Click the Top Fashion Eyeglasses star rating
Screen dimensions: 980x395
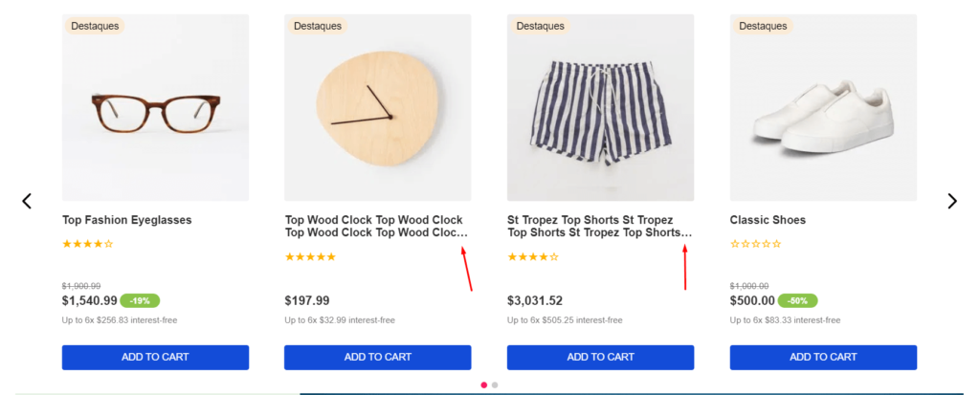click(x=87, y=244)
